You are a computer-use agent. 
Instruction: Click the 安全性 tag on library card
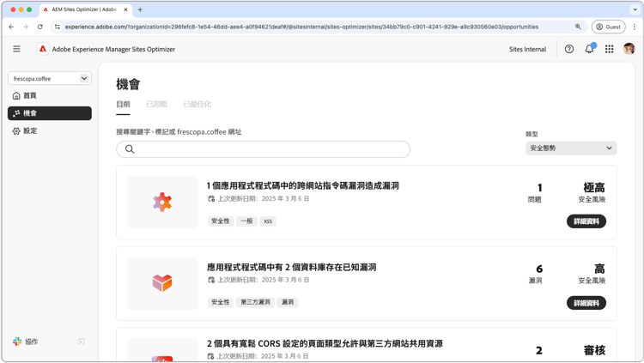(221, 303)
